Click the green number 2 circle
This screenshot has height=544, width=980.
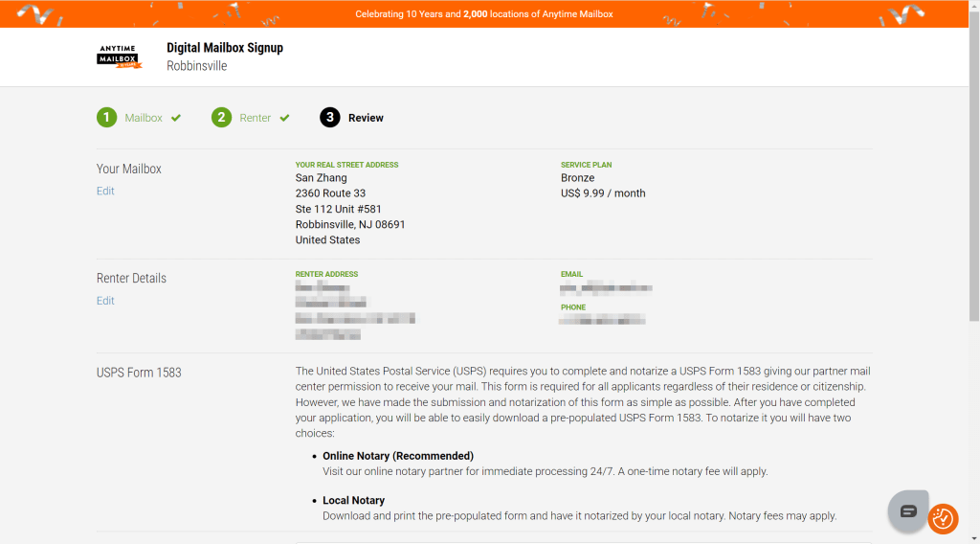(221, 117)
